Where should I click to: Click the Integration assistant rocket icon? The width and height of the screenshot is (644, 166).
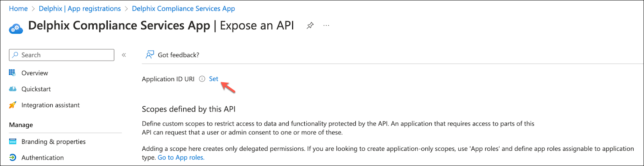pyautogui.click(x=12, y=105)
